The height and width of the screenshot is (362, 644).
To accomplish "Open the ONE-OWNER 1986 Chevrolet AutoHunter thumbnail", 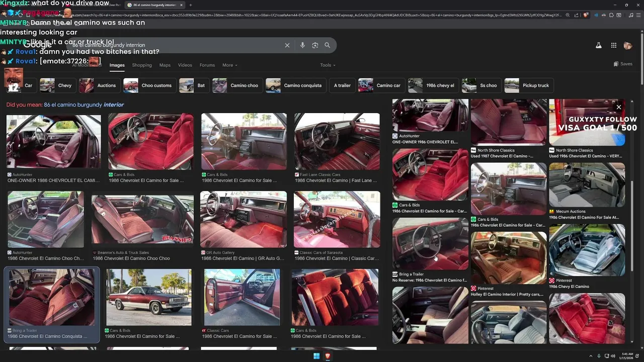I will click(54, 141).
